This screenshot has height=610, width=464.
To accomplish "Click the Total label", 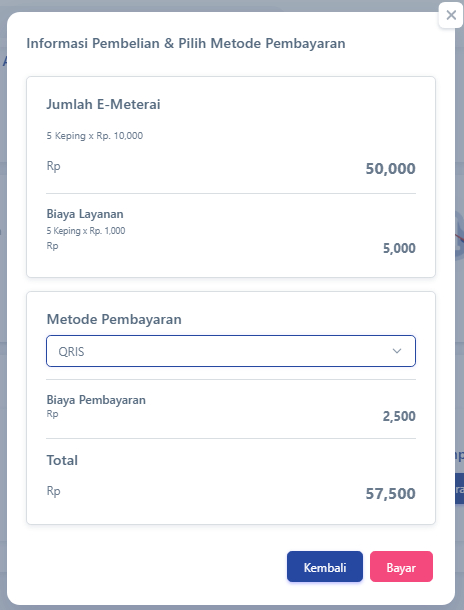I will [x=62, y=460].
